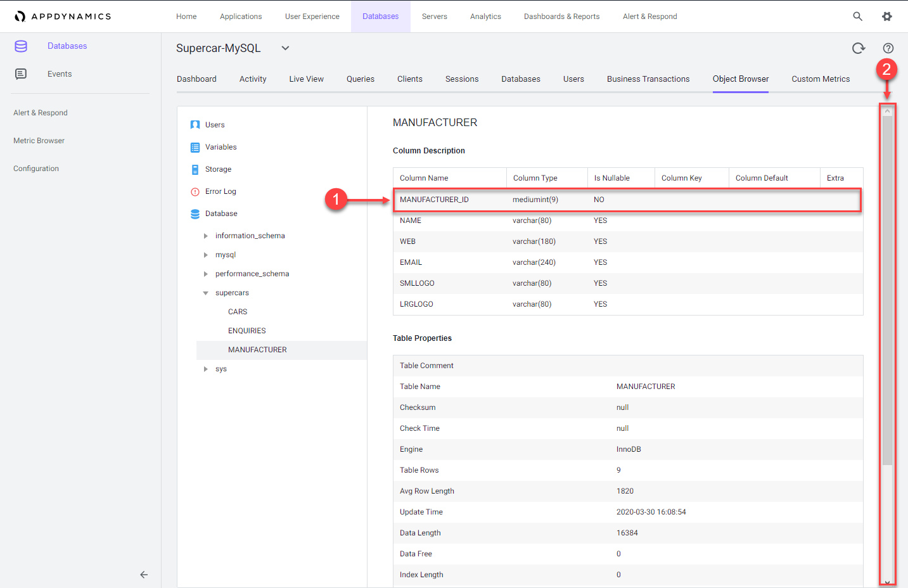The width and height of the screenshot is (908, 588).
Task: Collapse the supercars database node
Action: click(205, 293)
